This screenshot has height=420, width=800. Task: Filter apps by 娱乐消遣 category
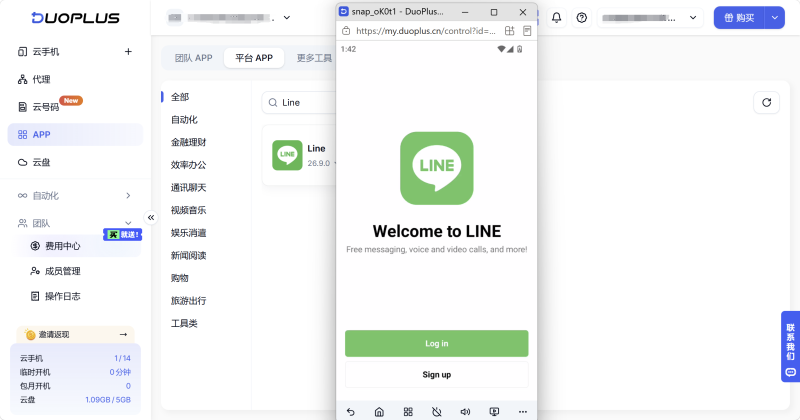coord(188,233)
